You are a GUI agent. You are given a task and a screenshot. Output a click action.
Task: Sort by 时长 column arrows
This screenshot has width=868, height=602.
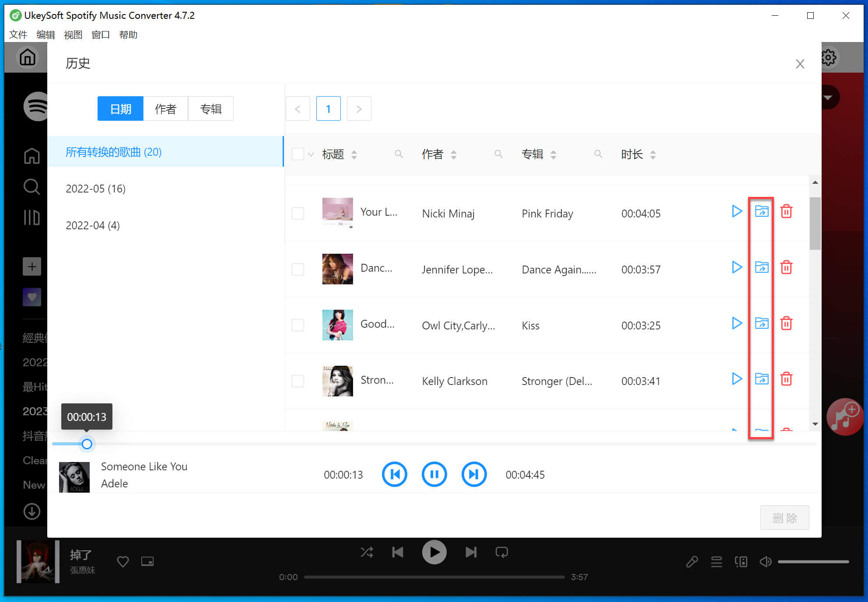[x=653, y=154]
